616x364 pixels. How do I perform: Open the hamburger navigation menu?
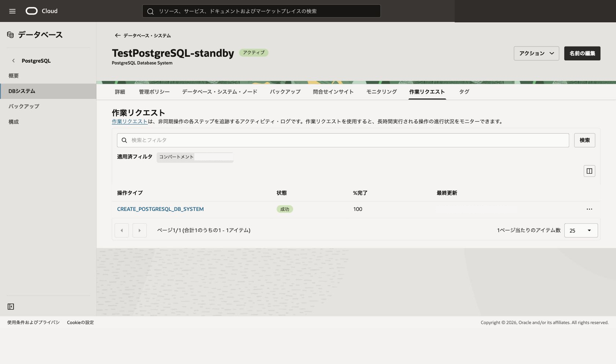coord(12,11)
